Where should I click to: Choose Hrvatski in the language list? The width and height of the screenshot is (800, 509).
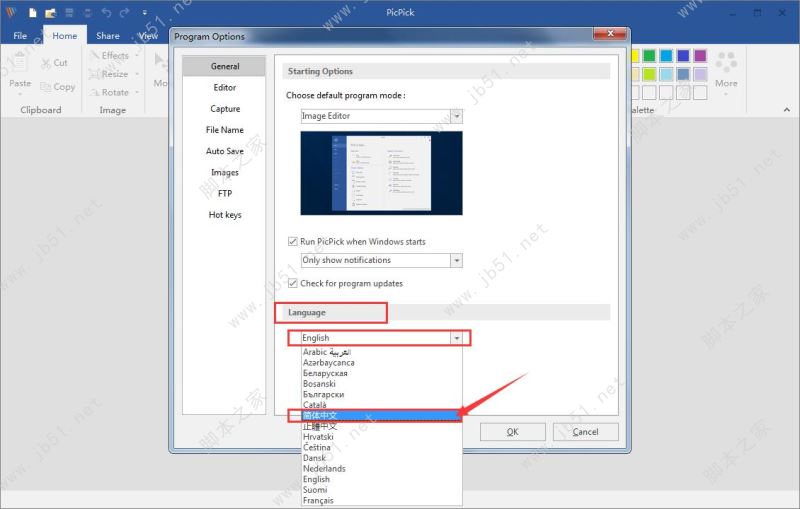(381, 437)
